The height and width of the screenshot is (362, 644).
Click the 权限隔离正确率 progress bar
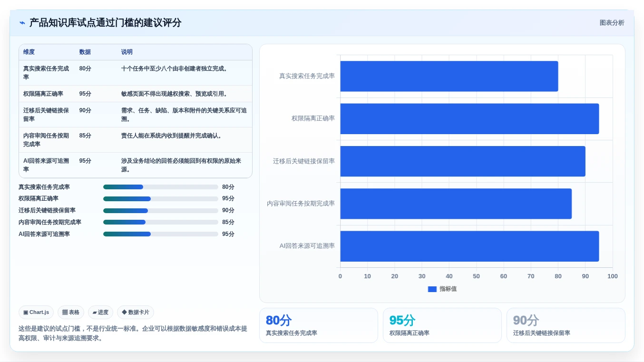point(161,199)
